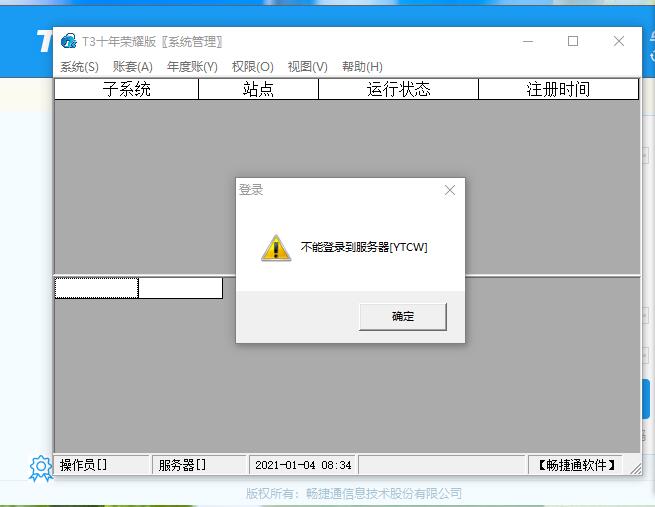Close the 登录 error dialog

(x=450, y=190)
